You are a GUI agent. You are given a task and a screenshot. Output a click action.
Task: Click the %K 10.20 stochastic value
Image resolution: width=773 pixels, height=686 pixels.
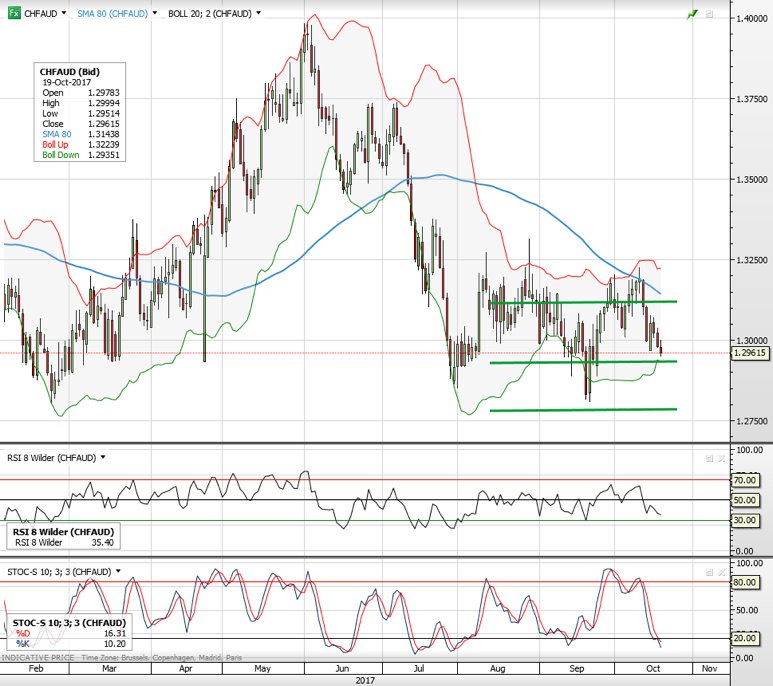(114, 644)
